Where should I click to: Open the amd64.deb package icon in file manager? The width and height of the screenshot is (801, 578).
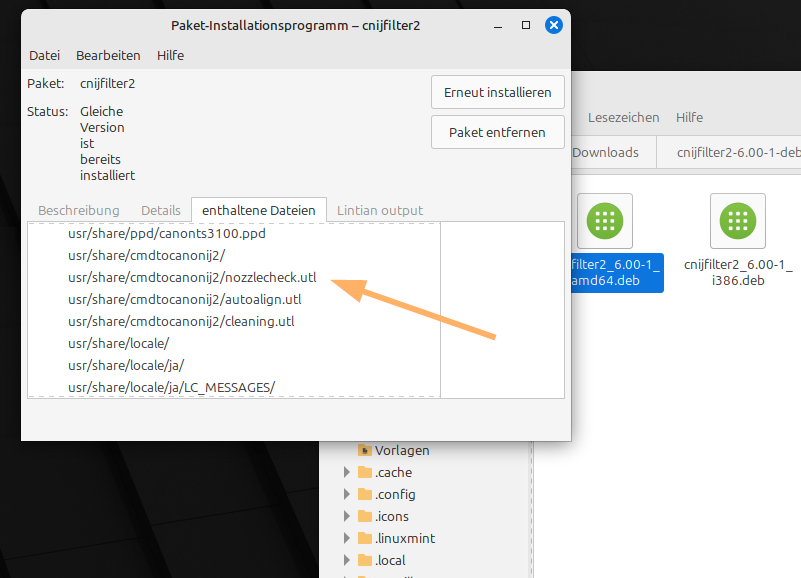pyautogui.click(x=605, y=221)
